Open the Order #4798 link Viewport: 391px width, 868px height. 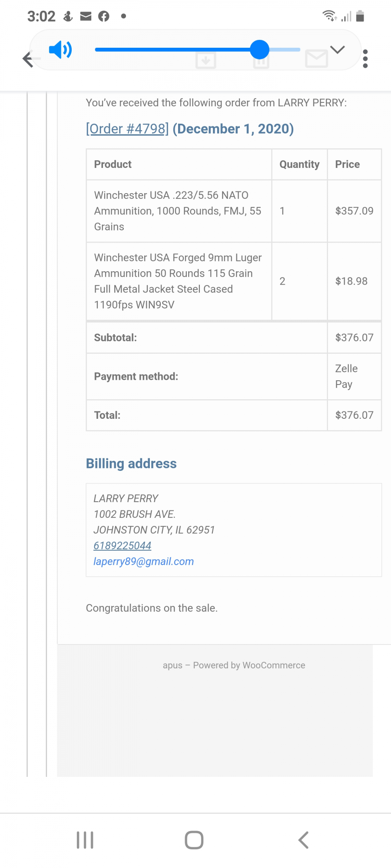(127, 129)
